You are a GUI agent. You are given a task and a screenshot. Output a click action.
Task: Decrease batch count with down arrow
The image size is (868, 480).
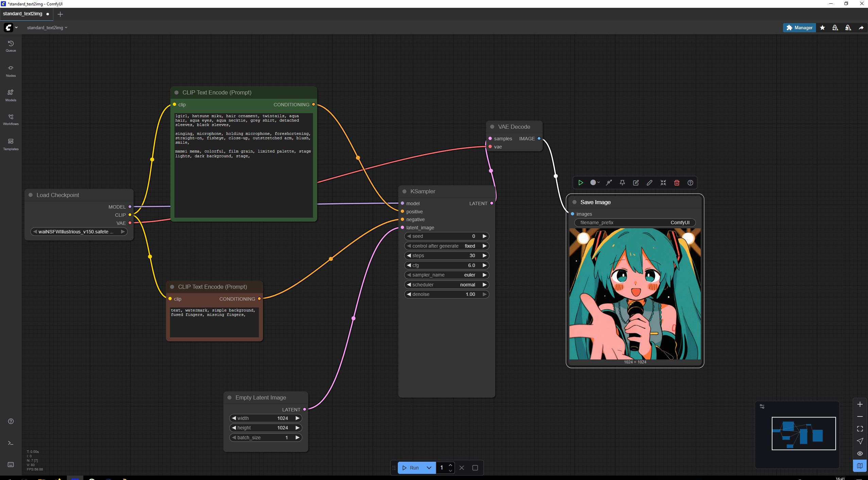point(450,470)
